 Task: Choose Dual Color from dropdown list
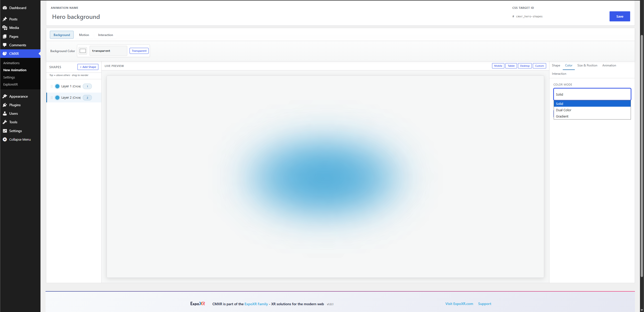[592, 110]
